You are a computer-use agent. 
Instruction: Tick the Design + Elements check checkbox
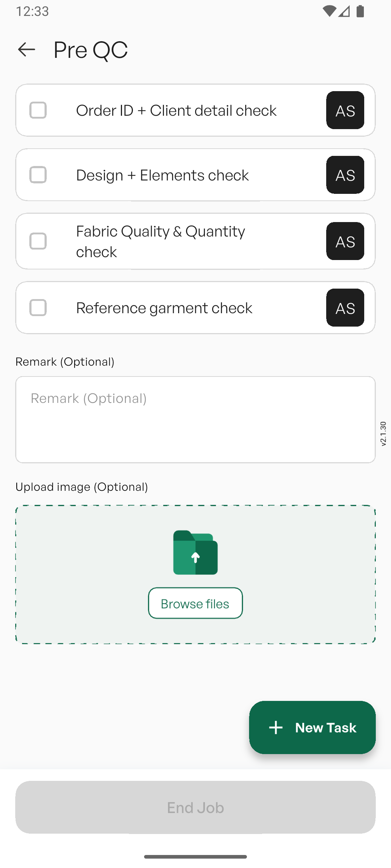click(38, 175)
